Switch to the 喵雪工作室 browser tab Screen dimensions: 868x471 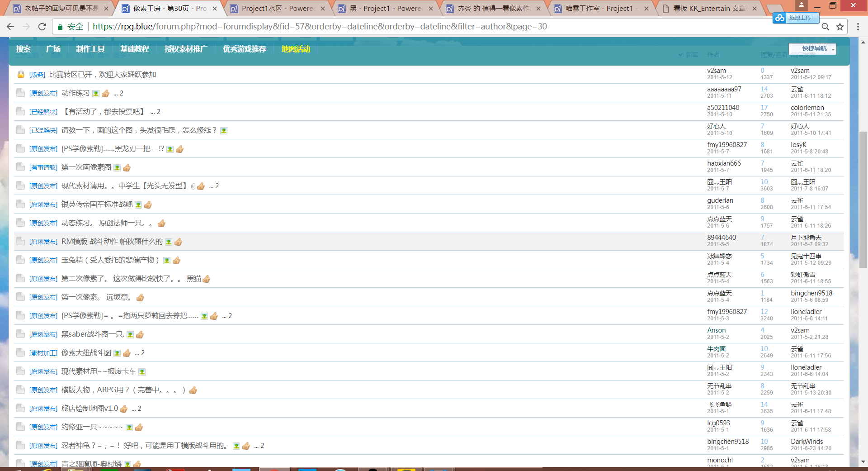(602, 8)
